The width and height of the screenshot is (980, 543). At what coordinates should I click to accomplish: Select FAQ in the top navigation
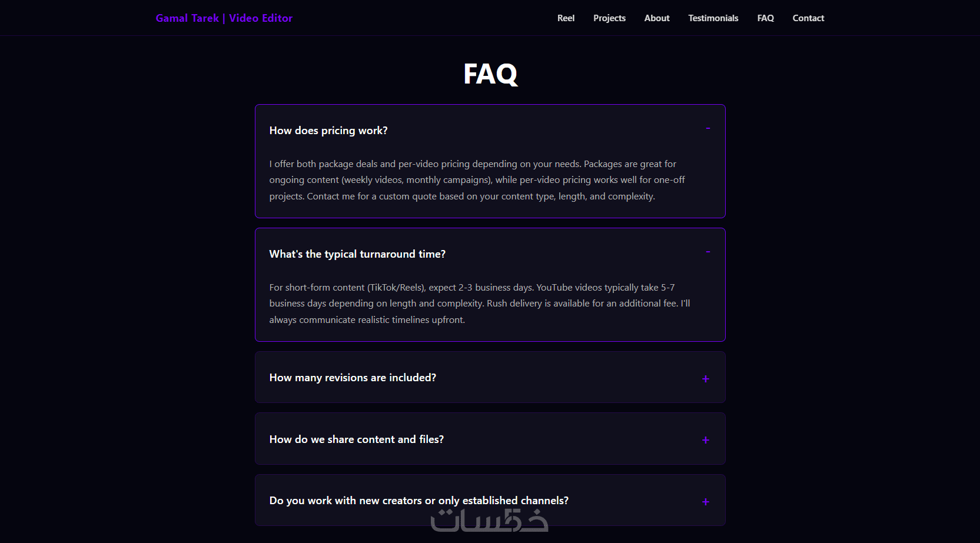765,18
